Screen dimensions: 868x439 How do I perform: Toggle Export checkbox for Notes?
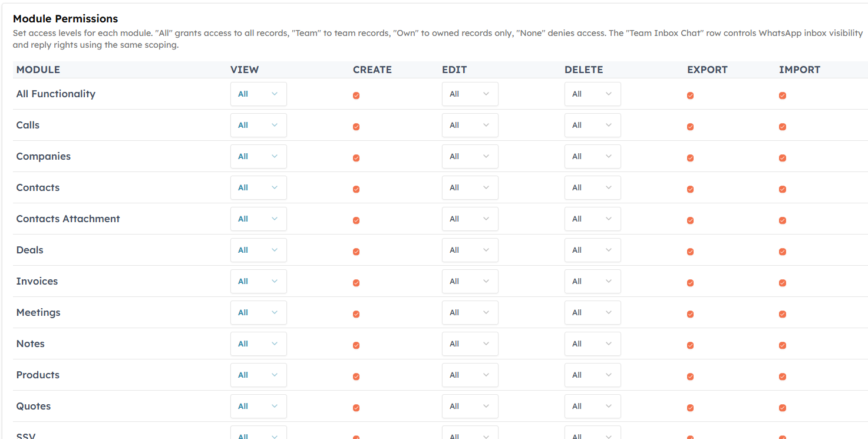pos(690,345)
